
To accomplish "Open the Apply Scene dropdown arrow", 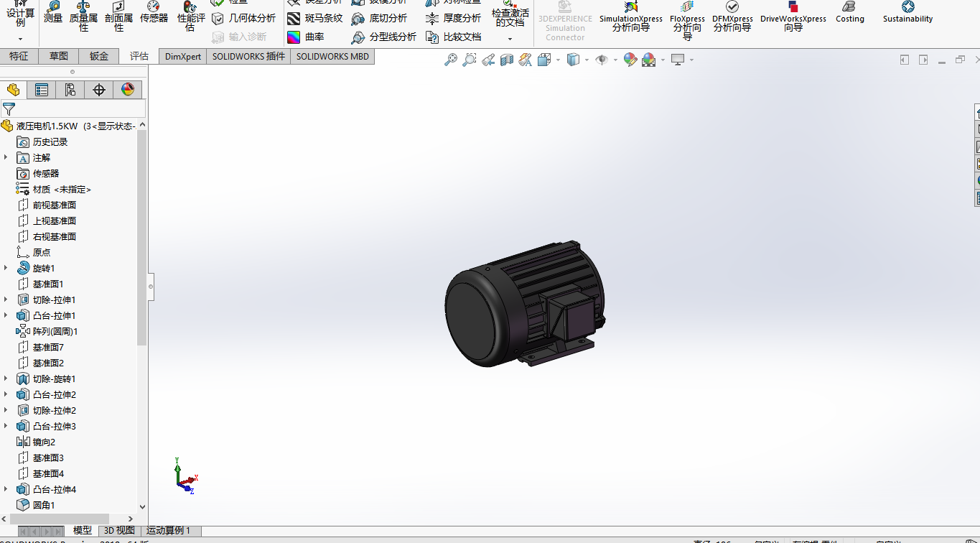I will click(663, 60).
